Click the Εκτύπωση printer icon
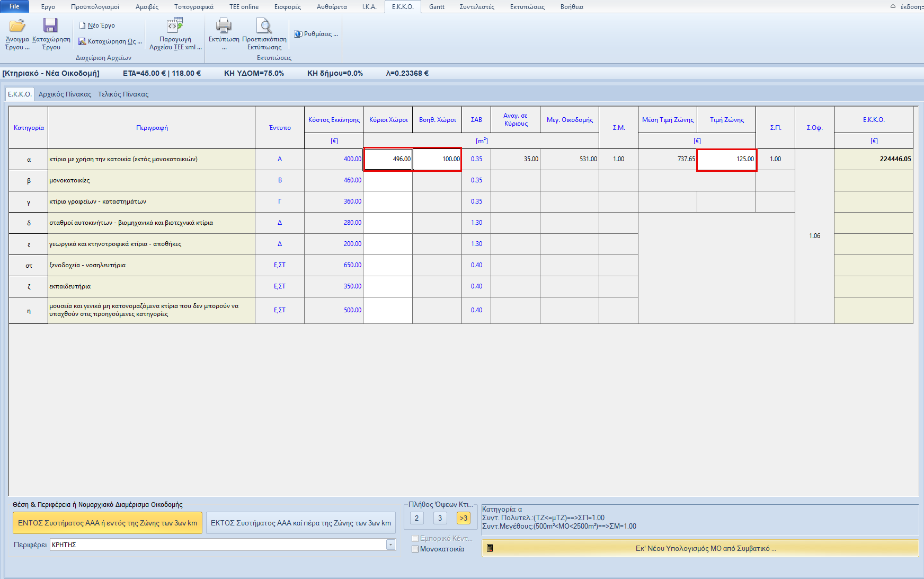924x579 pixels. coord(224,26)
